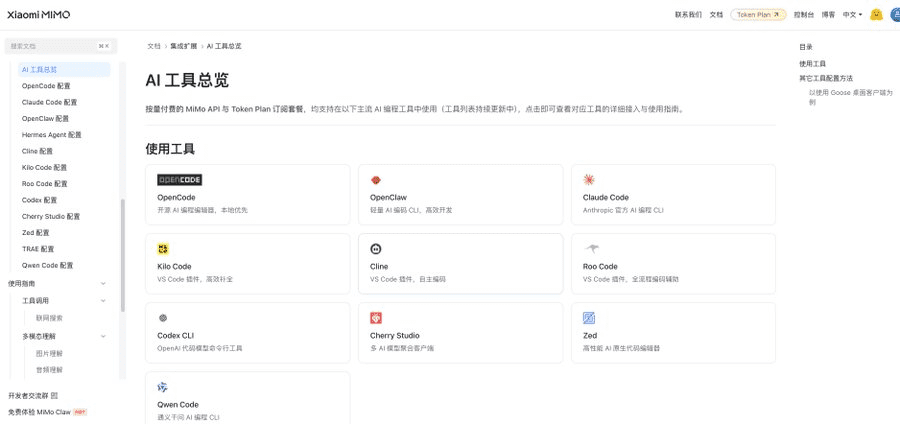Jump to 使用工具 in table of contents

[813, 64]
